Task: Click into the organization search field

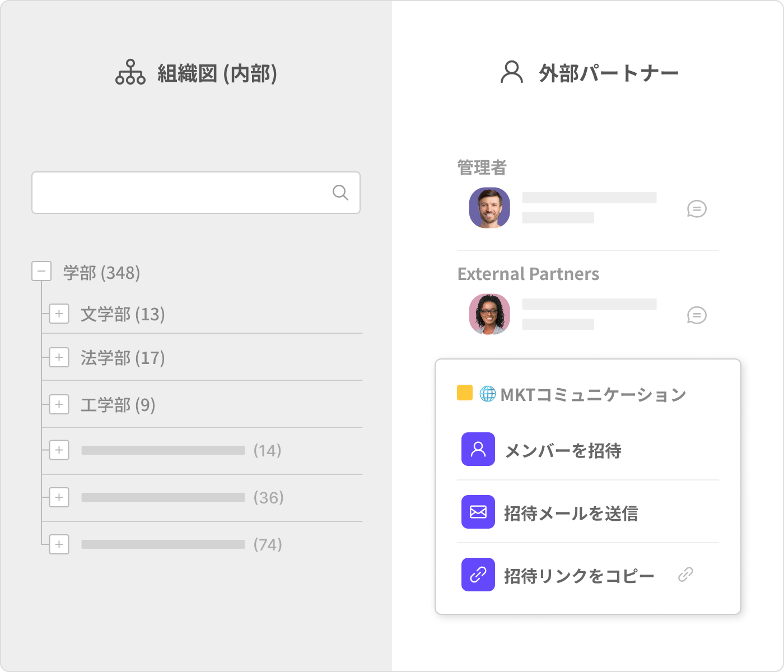Action: point(179,193)
